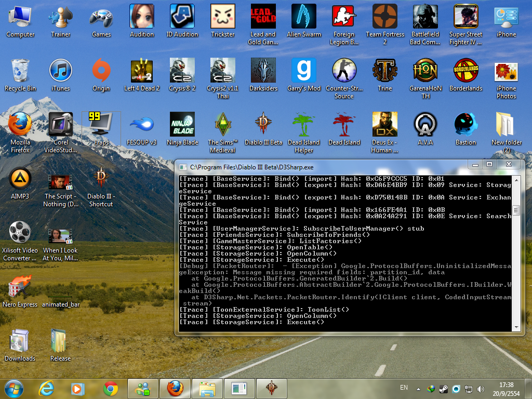Click the Borderlands desktop icon
The height and width of the screenshot is (399, 532).
click(465, 75)
